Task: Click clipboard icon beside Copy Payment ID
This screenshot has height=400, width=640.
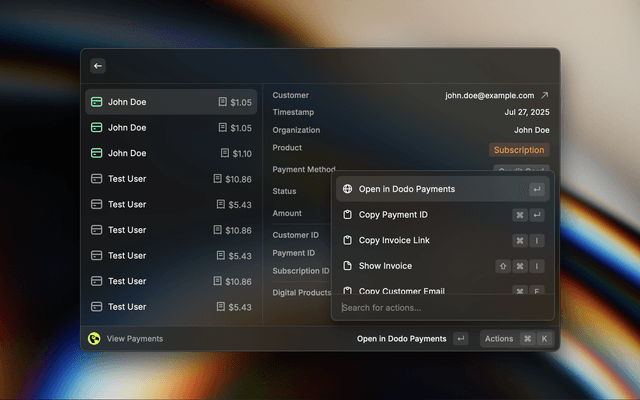Action: pos(347,215)
